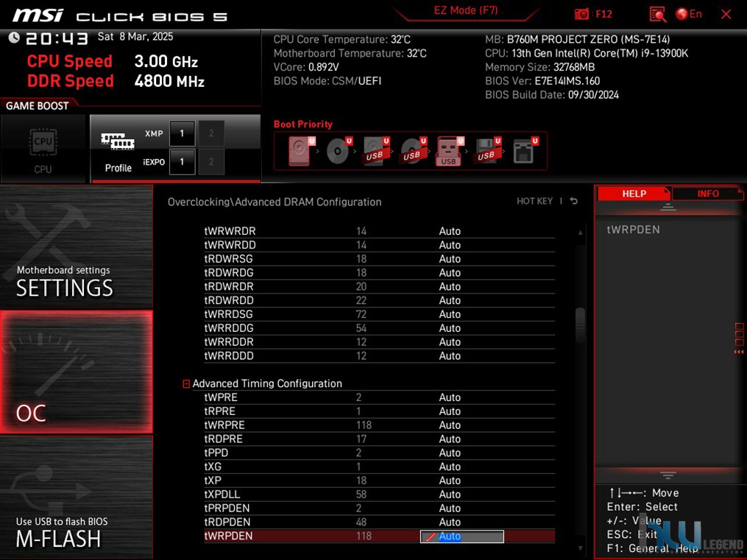Open Auto setting for tWPRE
747x560 pixels.
click(449, 397)
